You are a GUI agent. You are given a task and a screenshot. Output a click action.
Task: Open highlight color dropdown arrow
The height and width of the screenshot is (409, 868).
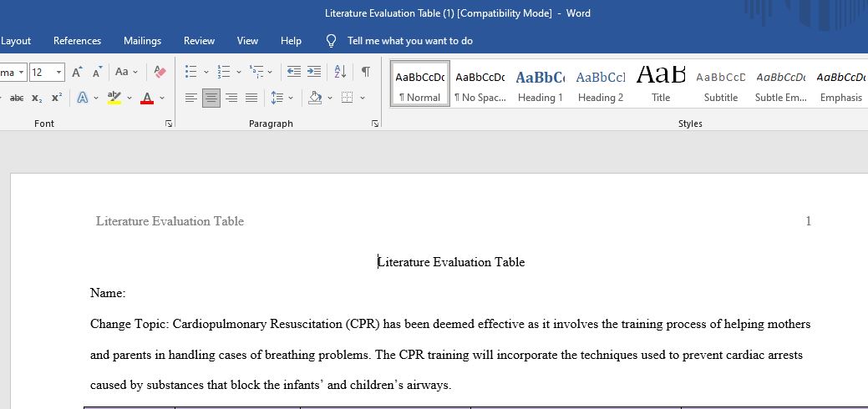(129, 98)
